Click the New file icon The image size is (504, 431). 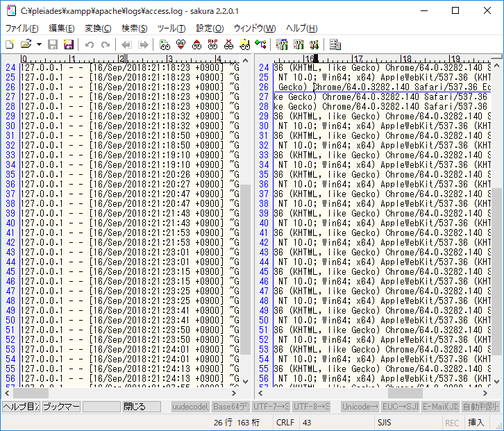tap(10, 44)
